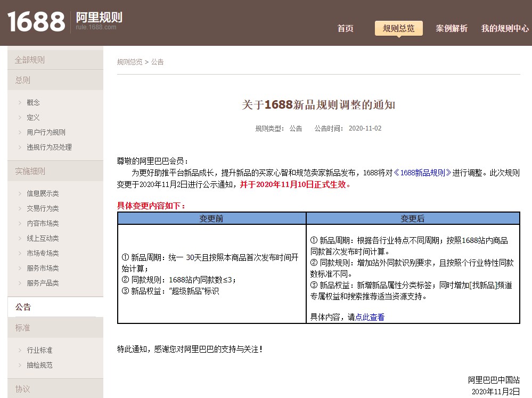Open 内容市场类 in the sidebar

pyautogui.click(x=43, y=223)
